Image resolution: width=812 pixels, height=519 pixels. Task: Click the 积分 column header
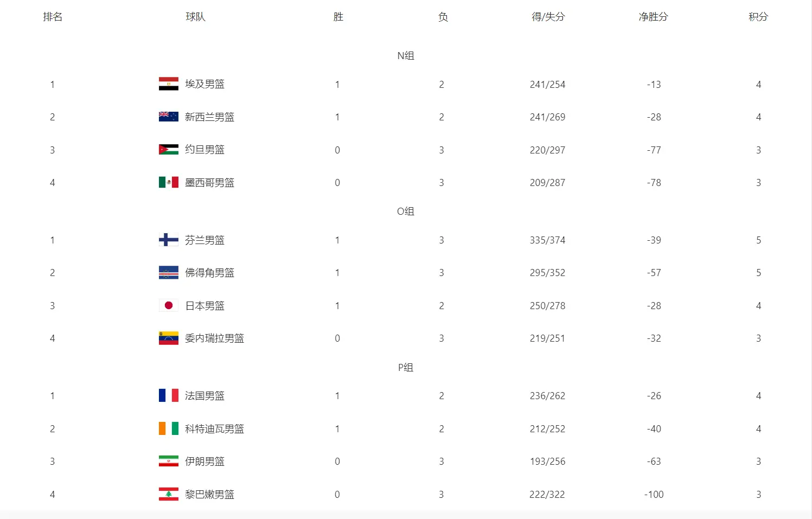pyautogui.click(x=758, y=17)
